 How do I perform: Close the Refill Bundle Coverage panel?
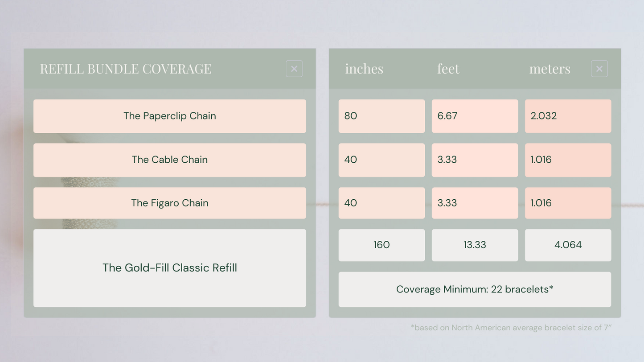[294, 69]
